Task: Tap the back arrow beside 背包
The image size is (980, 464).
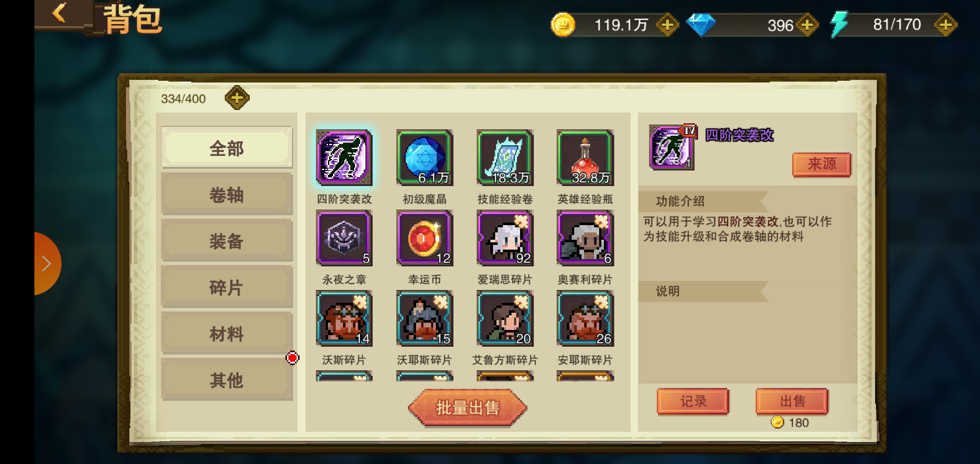Action: point(60,13)
